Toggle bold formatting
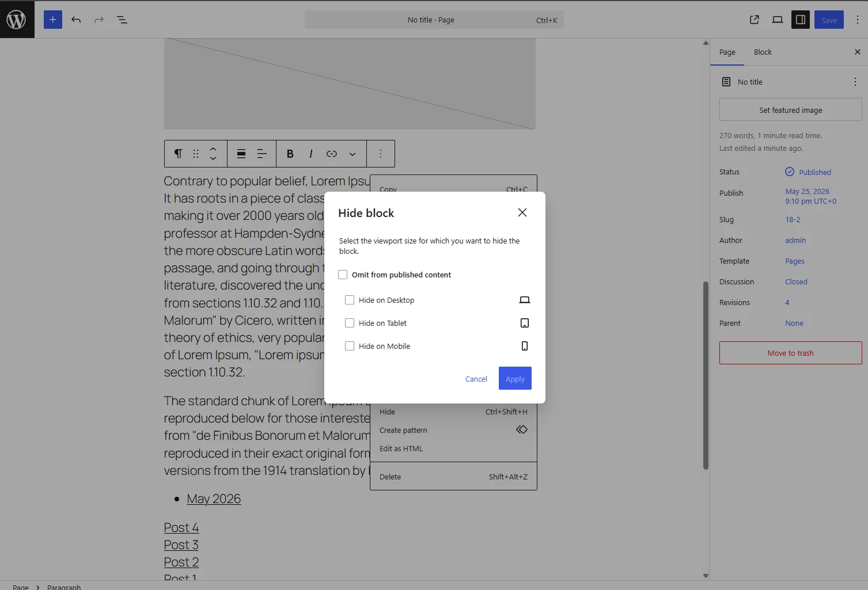 pyautogui.click(x=290, y=154)
